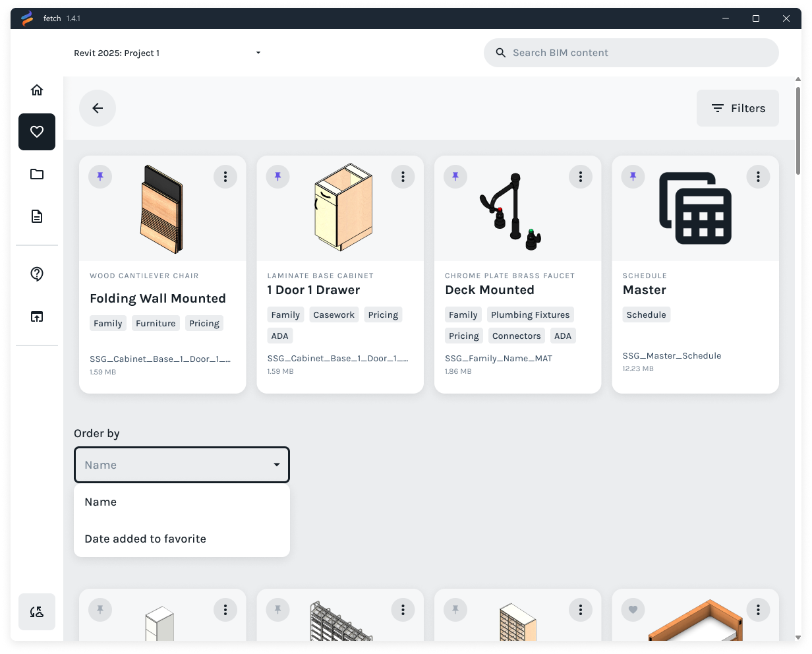Open more options for Master schedule card
Image resolution: width=812 pixels, height=654 pixels.
pyautogui.click(x=758, y=177)
